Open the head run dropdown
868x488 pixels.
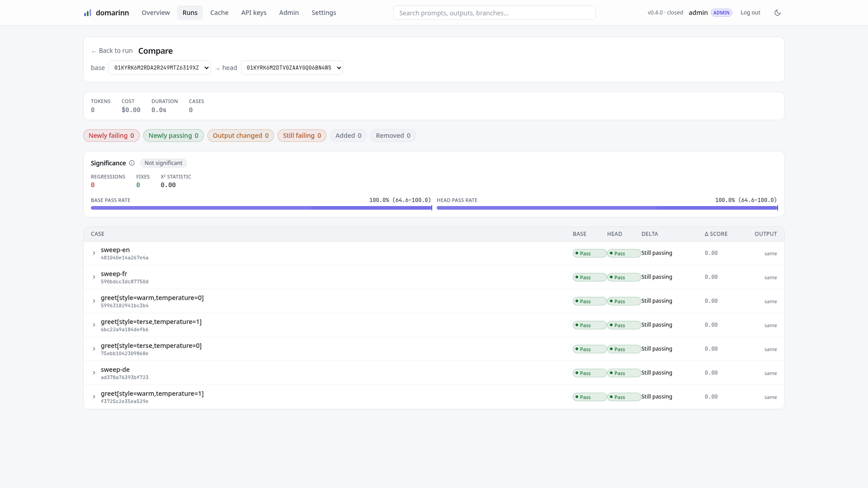pos(292,68)
